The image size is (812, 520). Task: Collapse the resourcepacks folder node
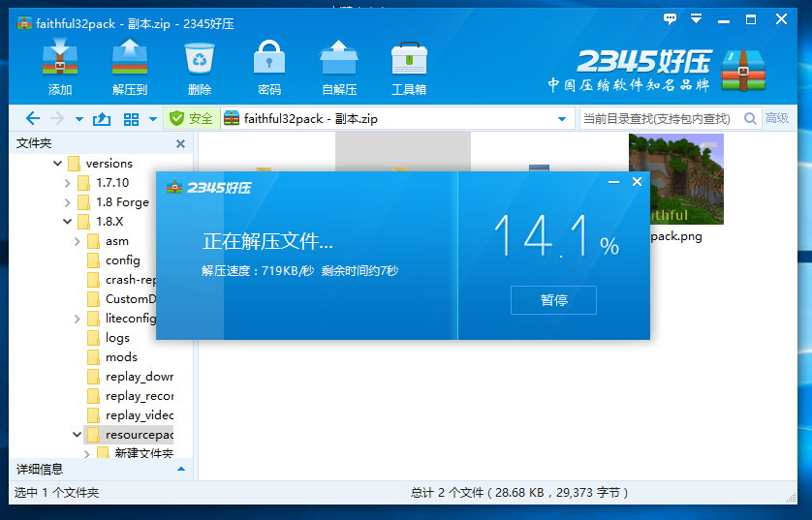point(78,435)
